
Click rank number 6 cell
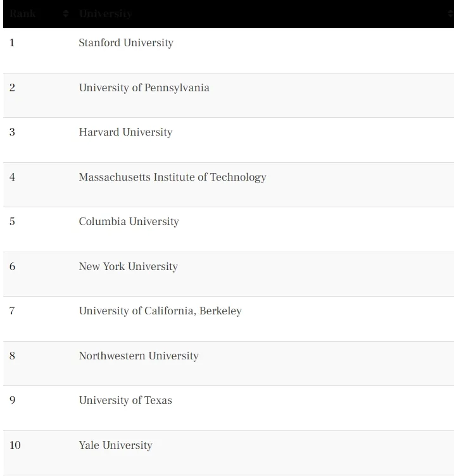coord(12,267)
